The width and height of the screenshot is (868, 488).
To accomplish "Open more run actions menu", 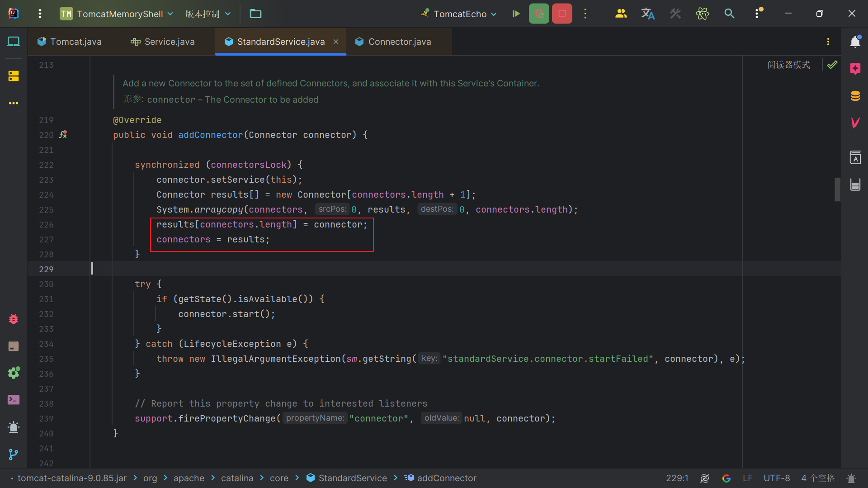I will tap(585, 14).
